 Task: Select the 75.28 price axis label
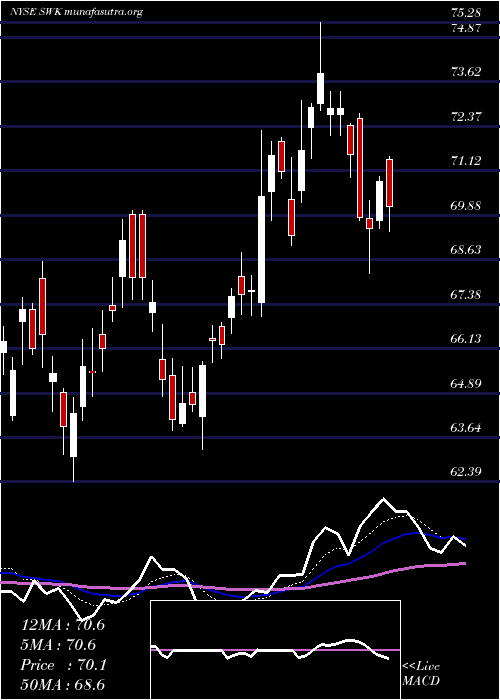coord(467,12)
